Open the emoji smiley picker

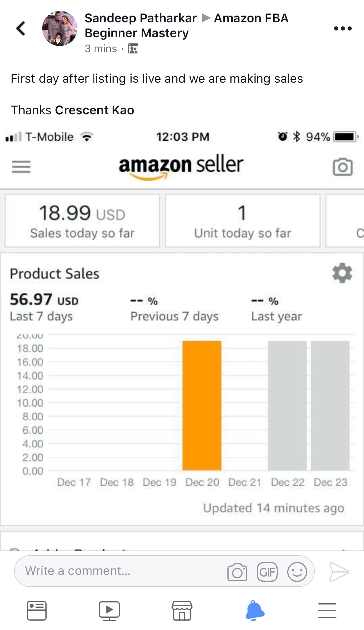[x=297, y=572]
